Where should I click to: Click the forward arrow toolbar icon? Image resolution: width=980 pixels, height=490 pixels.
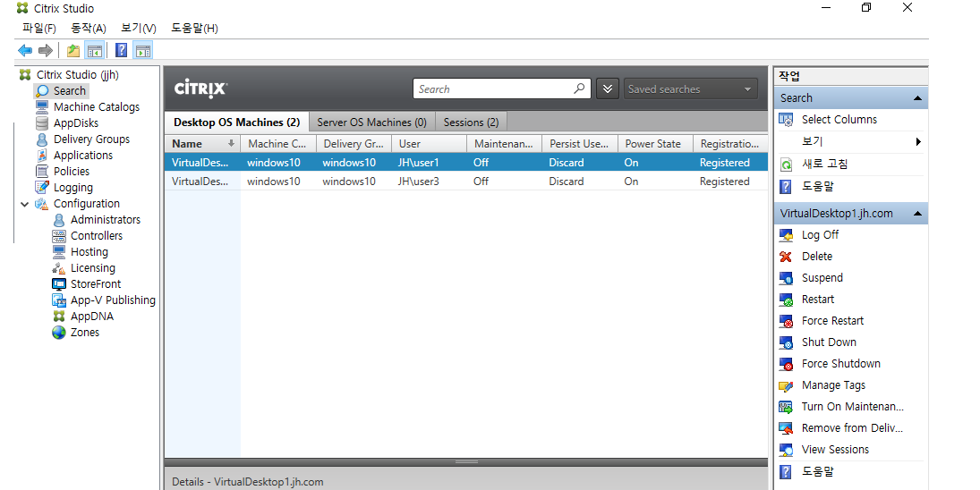[46, 51]
